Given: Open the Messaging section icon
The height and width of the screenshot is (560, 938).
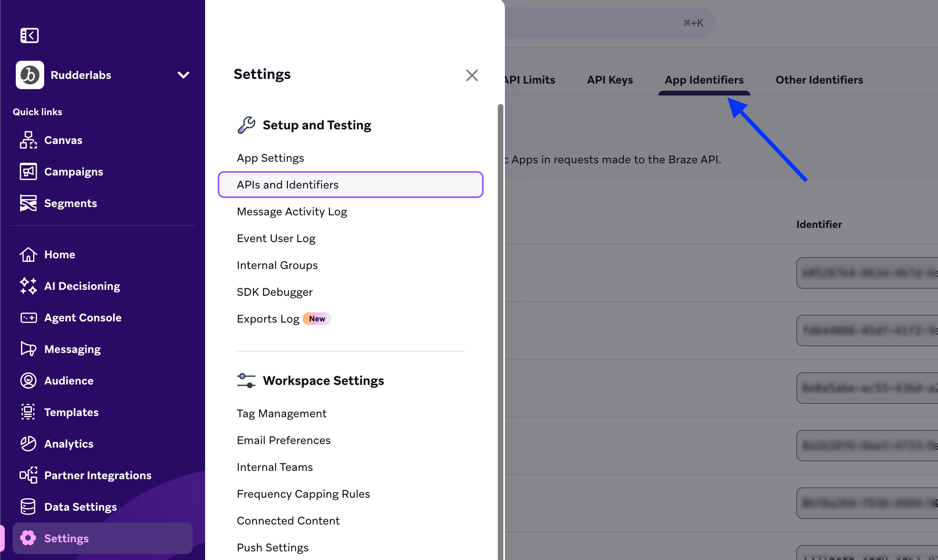Looking at the screenshot, I should click(28, 349).
